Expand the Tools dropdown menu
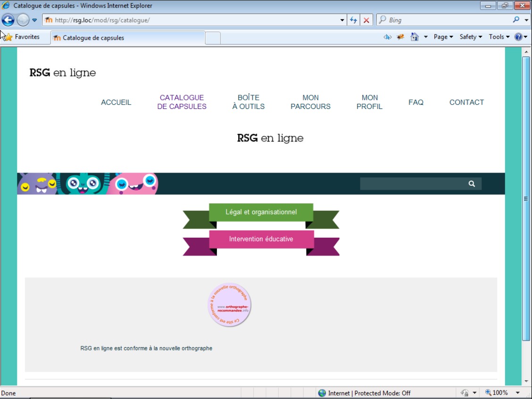 pyautogui.click(x=499, y=37)
